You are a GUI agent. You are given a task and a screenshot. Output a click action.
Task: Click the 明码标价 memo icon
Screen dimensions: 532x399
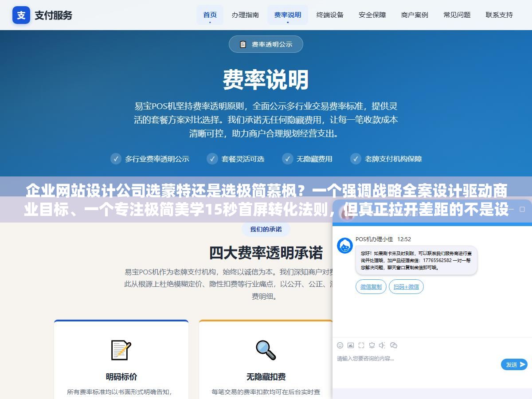pyautogui.click(x=121, y=350)
